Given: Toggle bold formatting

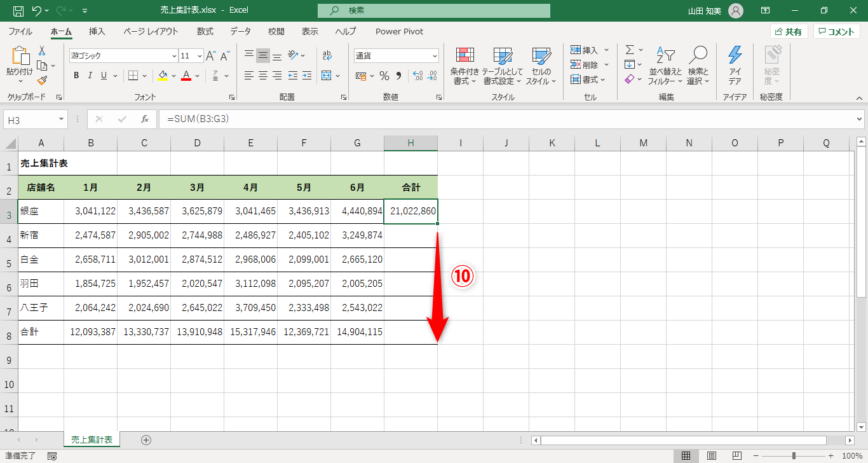Looking at the screenshot, I should (76, 76).
